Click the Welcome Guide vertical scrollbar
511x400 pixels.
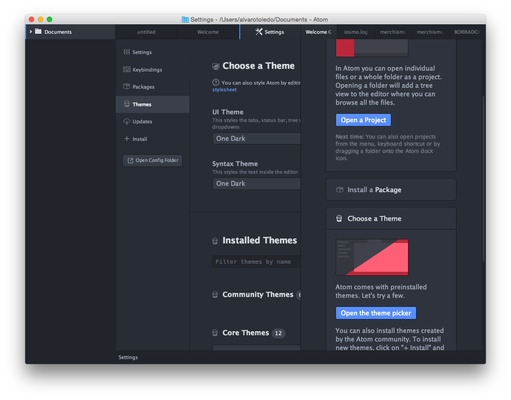483,178
